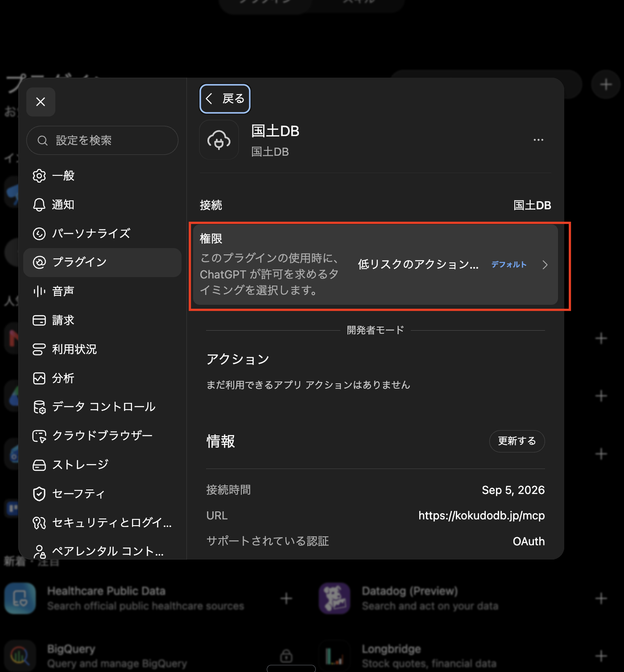The height and width of the screenshot is (672, 624).
Task: Open the 権限 permission setting row
Action: click(376, 265)
